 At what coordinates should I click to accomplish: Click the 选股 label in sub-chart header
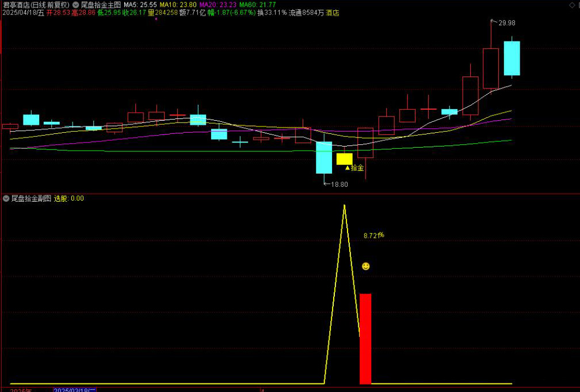(x=61, y=198)
